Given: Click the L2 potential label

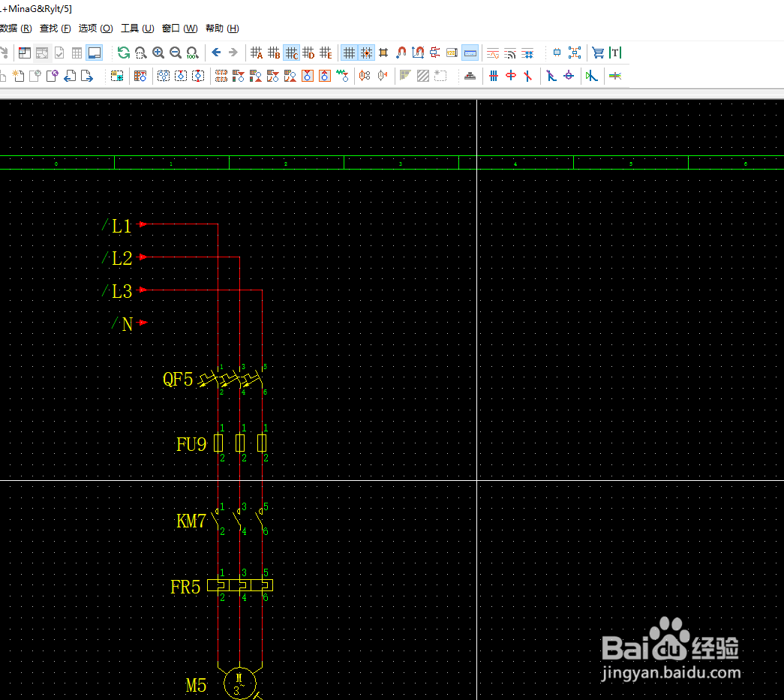Looking at the screenshot, I should pos(122,259).
